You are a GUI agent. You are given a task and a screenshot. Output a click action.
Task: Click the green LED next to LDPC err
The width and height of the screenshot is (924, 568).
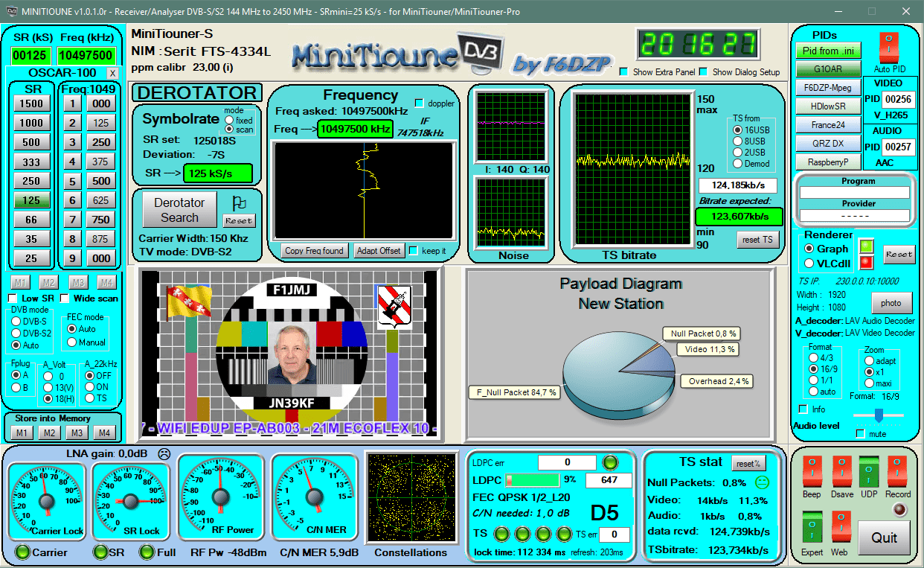point(609,462)
